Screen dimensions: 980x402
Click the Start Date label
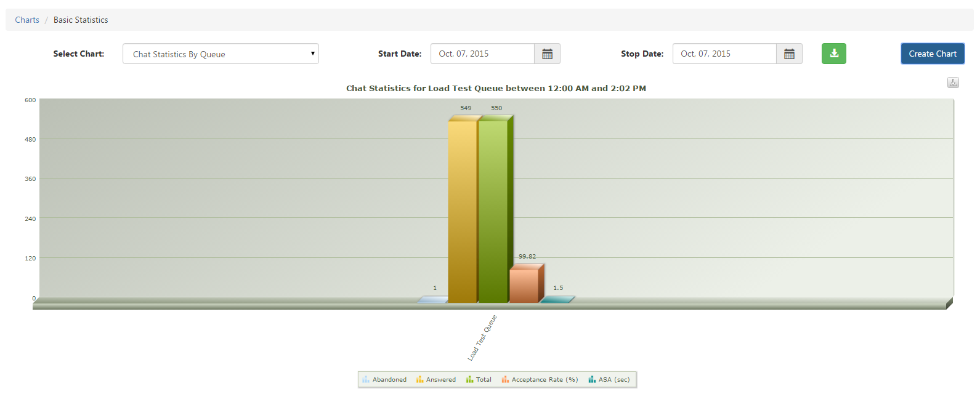400,54
